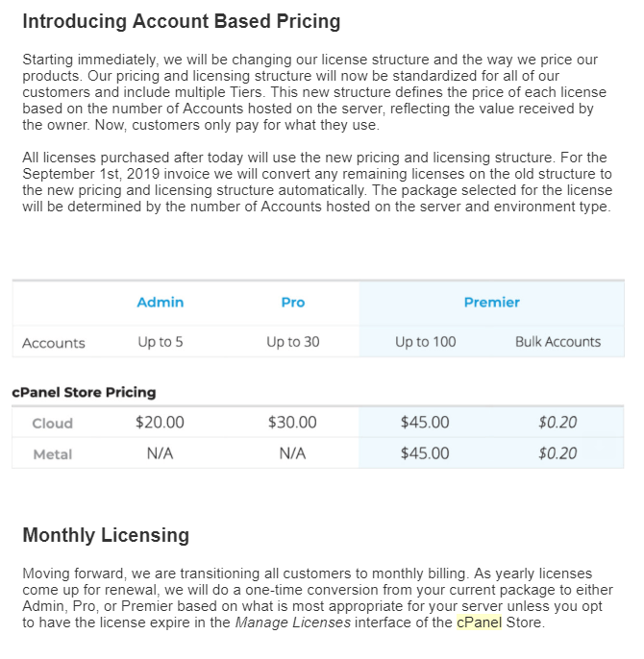
Task: Click the $45.00 price in Metal row
Action: click(425, 453)
